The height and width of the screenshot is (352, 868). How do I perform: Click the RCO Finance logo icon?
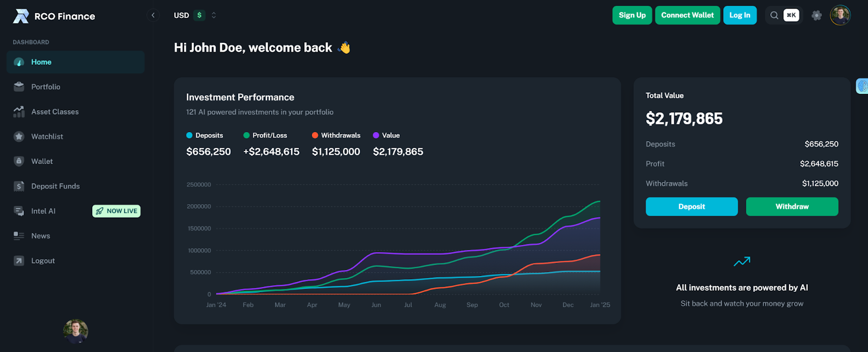click(21, 16)
